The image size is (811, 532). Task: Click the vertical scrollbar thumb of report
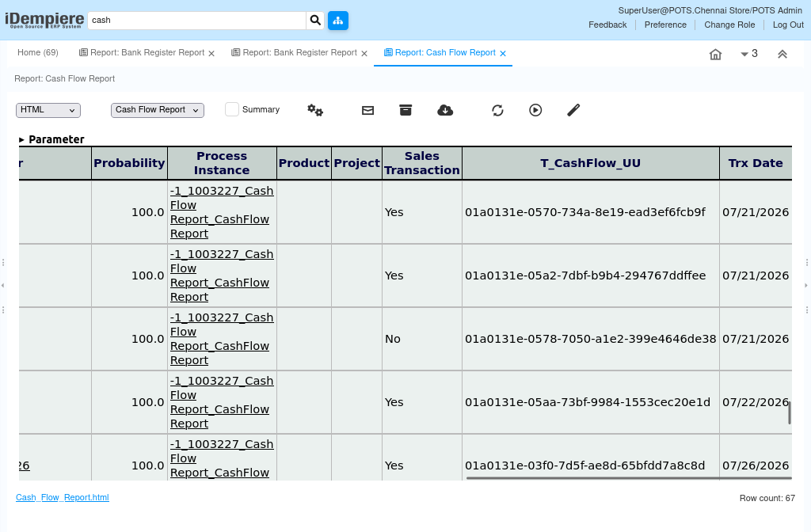[790, 412]
